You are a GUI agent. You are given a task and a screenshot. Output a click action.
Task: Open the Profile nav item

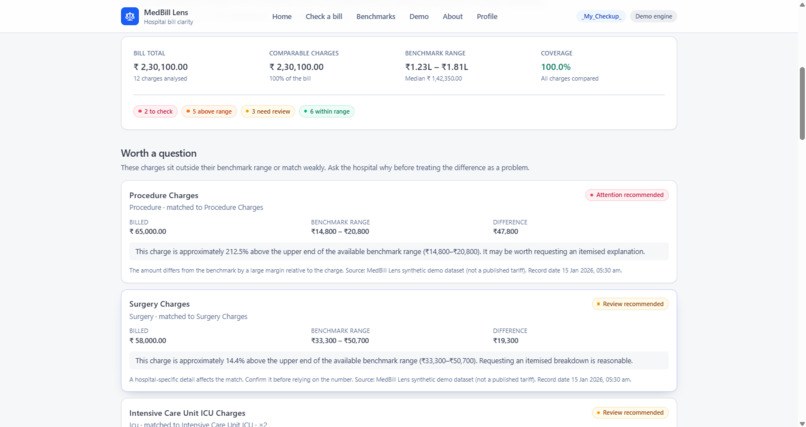(x=487, y=16)
